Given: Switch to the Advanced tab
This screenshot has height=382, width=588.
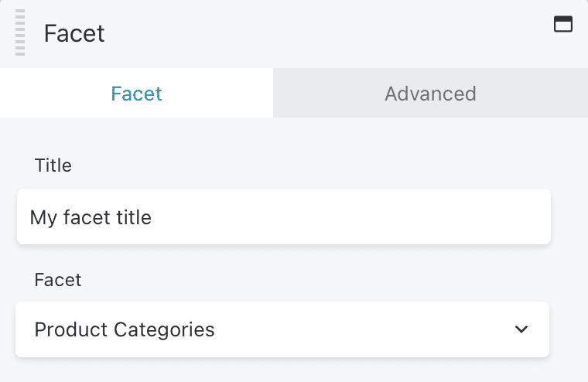Looking at the screenshot, I should pyautogui.click(x=430, y=93).
